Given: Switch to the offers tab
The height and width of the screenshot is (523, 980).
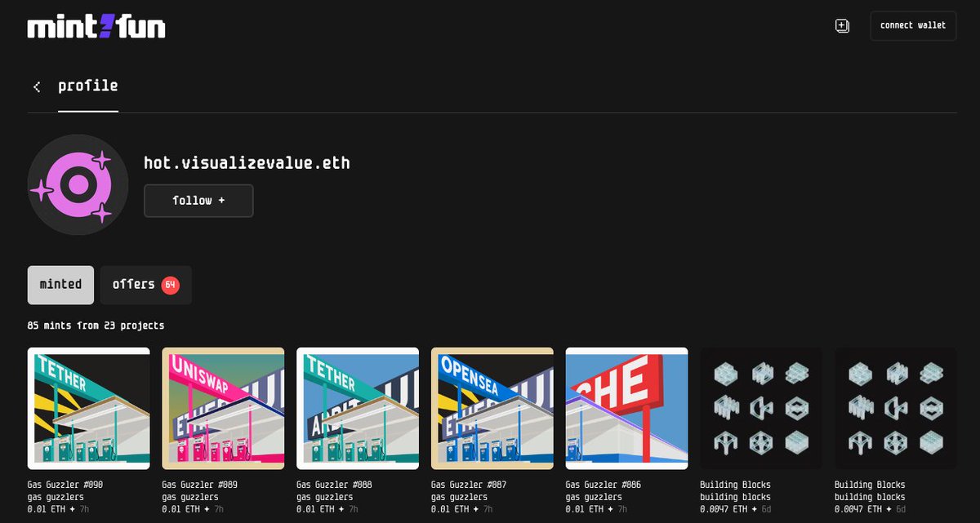Looking at the screenshot, I should click(x=146, y=285).
